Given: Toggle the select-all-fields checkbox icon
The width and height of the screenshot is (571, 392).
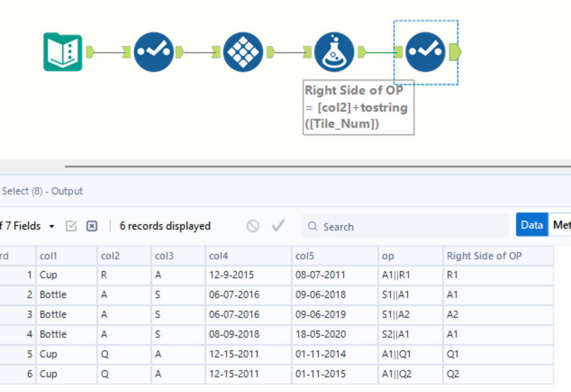Looking at the screenshot, I should click(x=71, y=226).
